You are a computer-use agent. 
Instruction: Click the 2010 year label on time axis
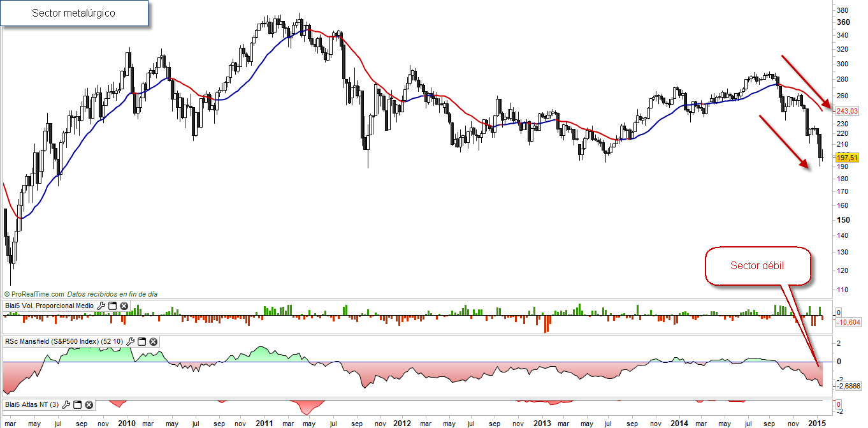[127, 423]
